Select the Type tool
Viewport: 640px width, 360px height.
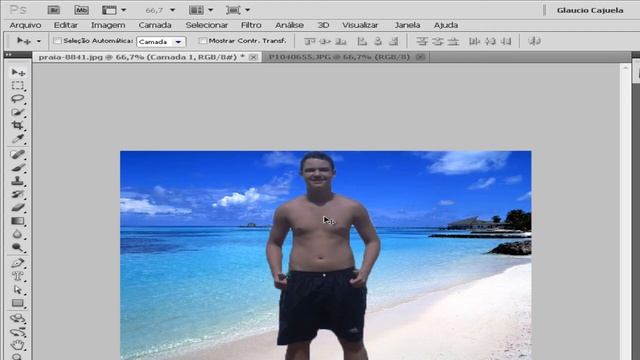click(x=18, y=276)
